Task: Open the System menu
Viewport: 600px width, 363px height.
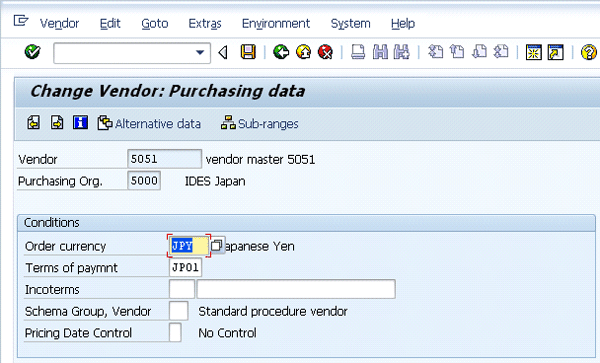Action: (351, 24)
